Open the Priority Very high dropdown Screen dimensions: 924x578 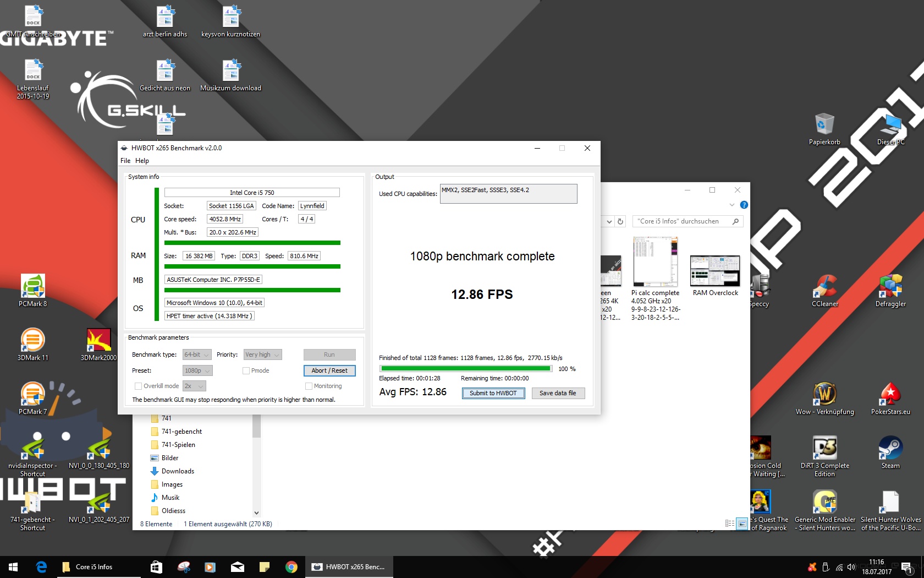263,355
